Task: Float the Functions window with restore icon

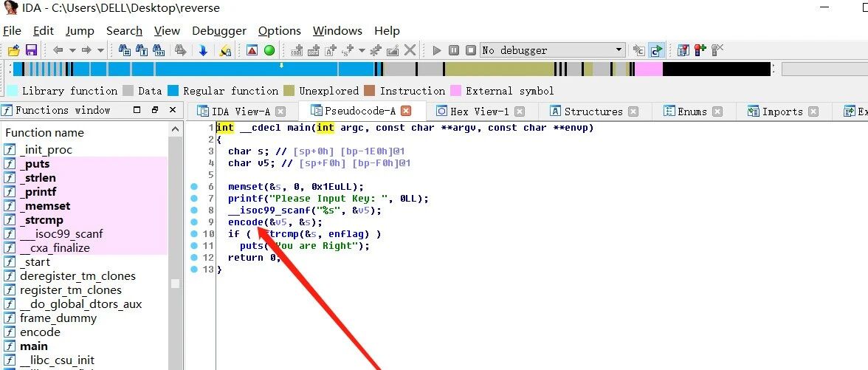Action: point(155,109)
